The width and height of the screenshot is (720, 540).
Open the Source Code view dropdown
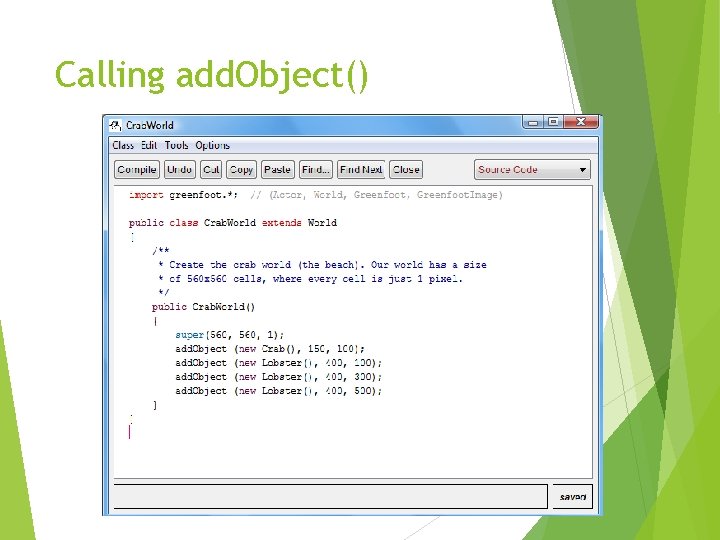pyautogui.click(x=532, y=169)
